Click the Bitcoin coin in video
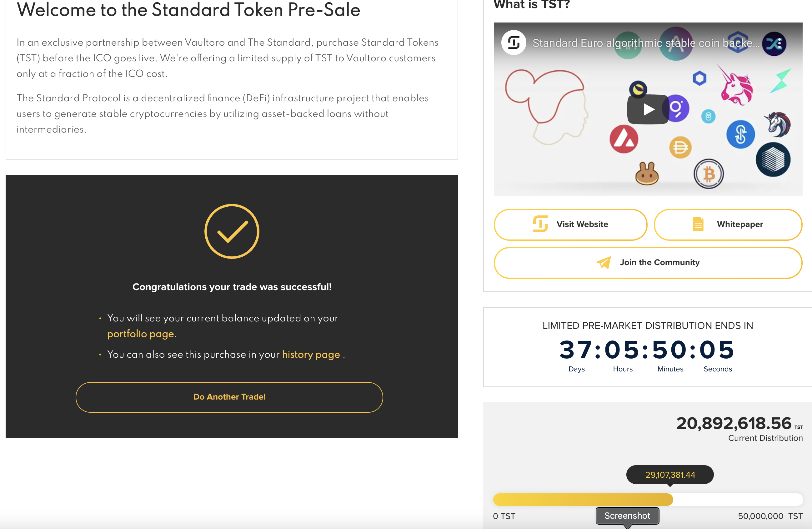 point(709,174)
